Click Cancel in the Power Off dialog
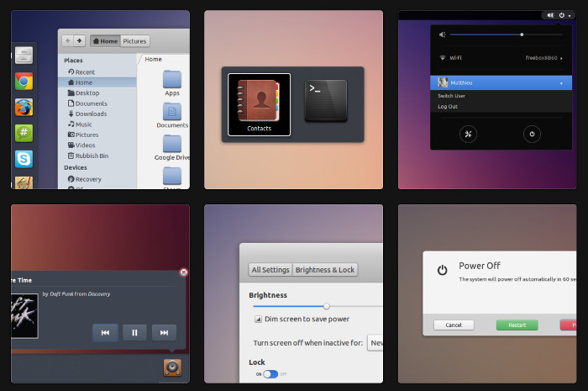The height and width of the screenshot is (391, 588). tap(454, 325)
